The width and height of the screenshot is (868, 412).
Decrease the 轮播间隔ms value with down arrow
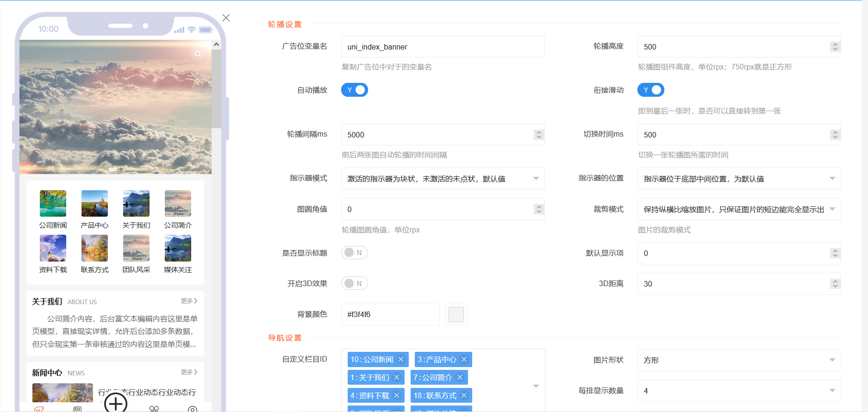[538, 137]
